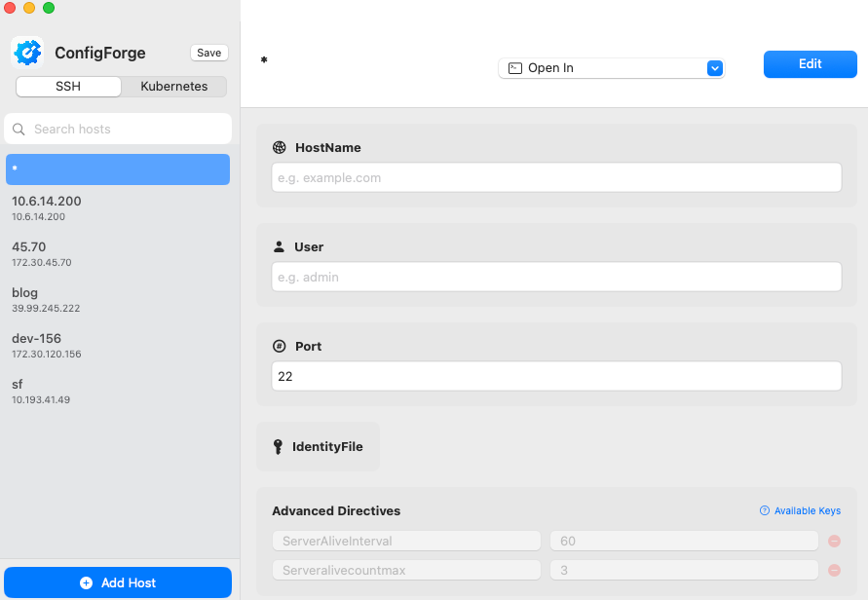Click the value field showing 3

pyautogui.click(x=684, y=570)
